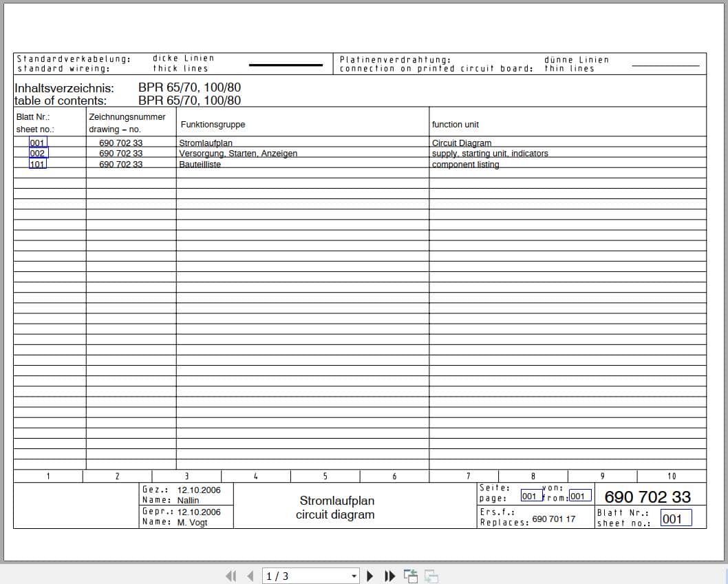The width and height of the screenshot is (728, 584).
Task: Click the name 'M. Vogt'
Action: click(x=192, y=522)
